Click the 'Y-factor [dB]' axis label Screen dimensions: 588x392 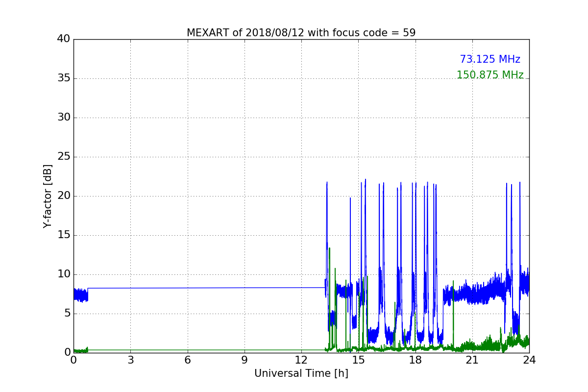coord(48,196)
